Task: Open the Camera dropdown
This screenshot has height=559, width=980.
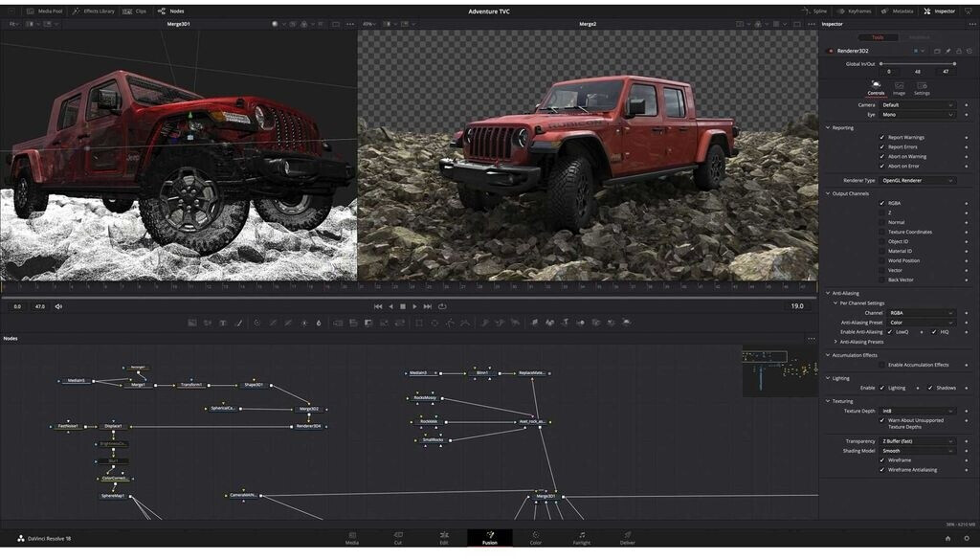Action: [x=918, y=105]
